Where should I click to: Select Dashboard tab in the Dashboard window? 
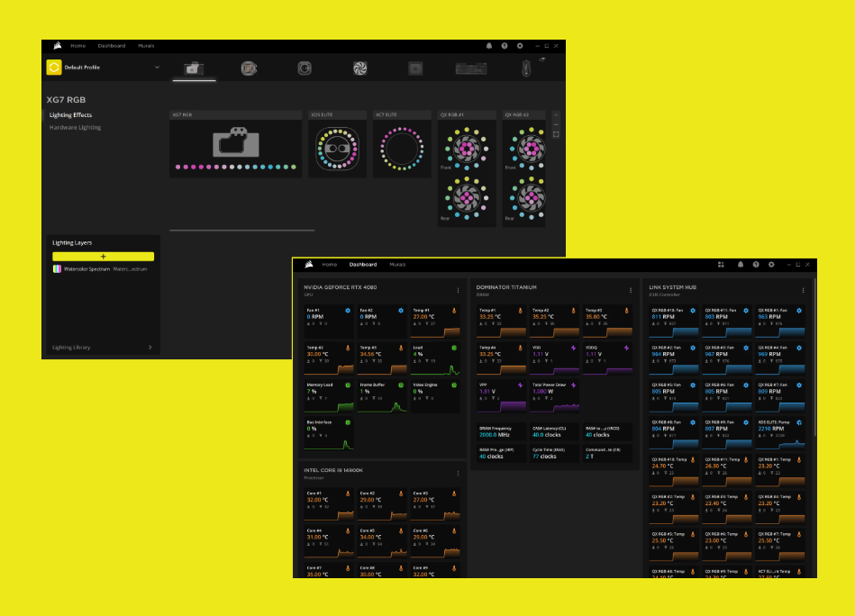[363, 265]
